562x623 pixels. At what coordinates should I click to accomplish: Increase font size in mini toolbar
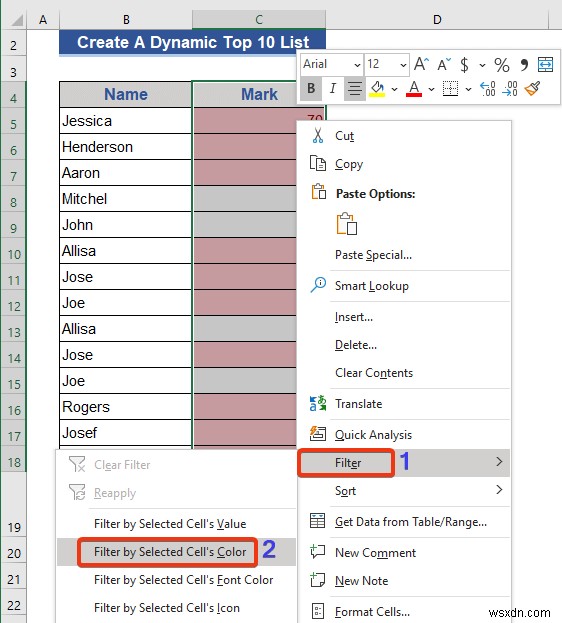[421, 64]
